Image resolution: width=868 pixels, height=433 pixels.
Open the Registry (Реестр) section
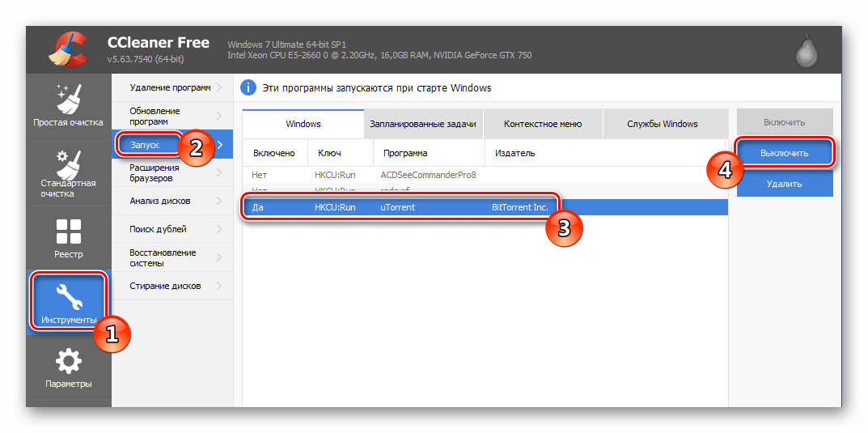[69, 238]
